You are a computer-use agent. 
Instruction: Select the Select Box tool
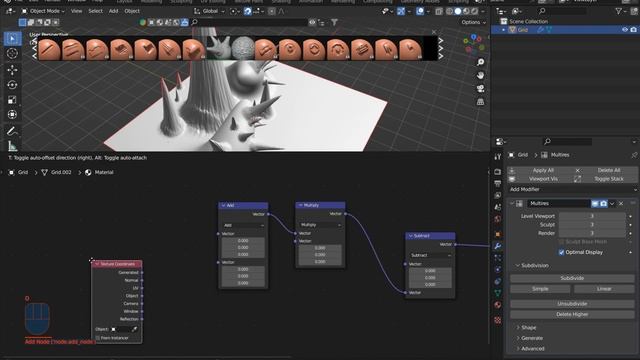click(12, 38)
